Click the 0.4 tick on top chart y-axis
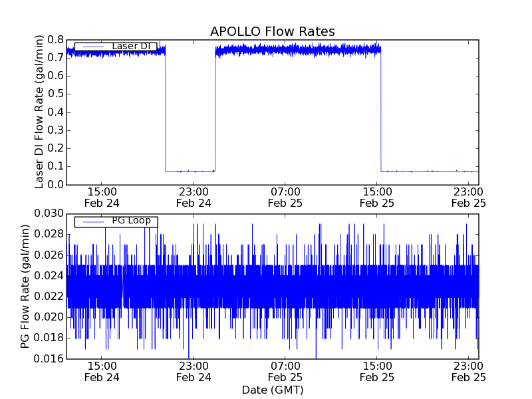The height and width of the screenshot is (399, 532). (55, 112)
